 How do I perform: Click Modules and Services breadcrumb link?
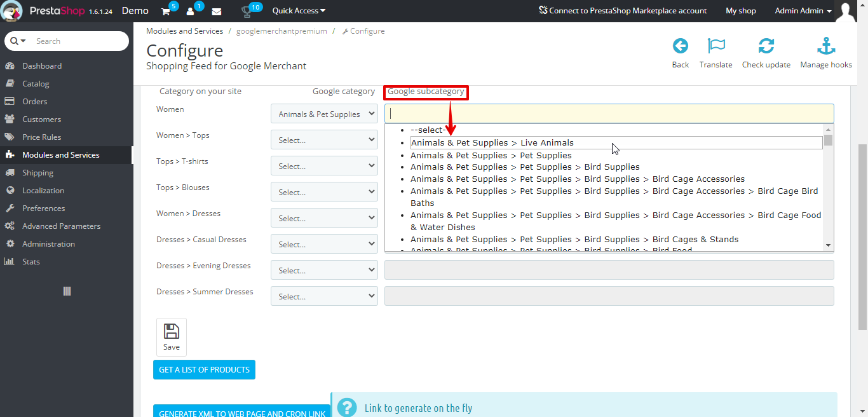(x=184, y=31)
